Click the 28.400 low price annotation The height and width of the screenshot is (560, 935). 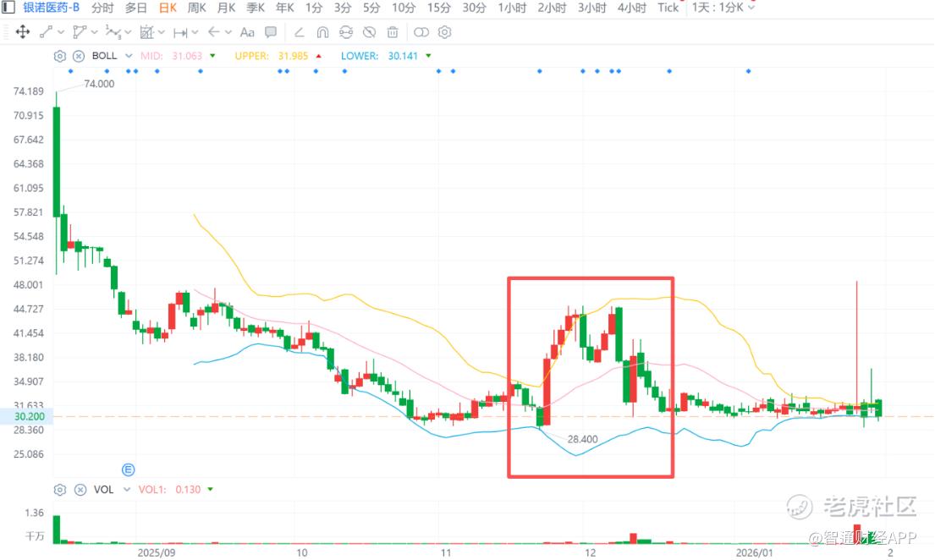coord(583,440)
